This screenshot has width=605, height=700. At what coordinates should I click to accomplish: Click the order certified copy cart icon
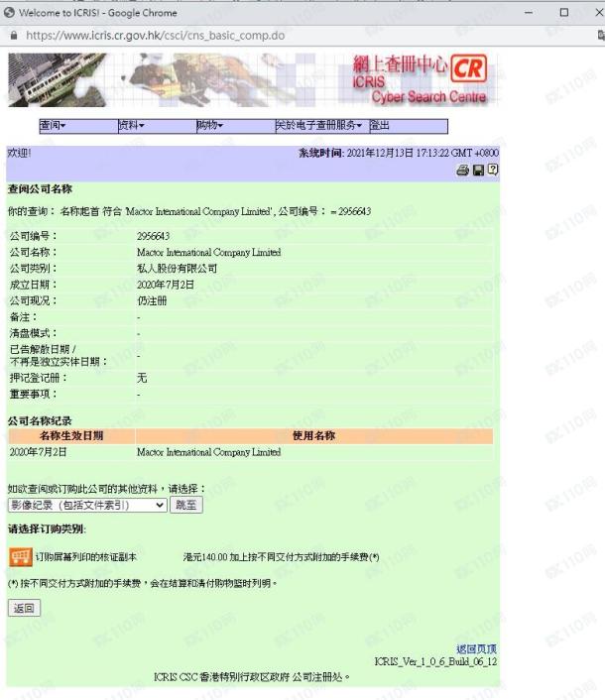click(21, 557)
